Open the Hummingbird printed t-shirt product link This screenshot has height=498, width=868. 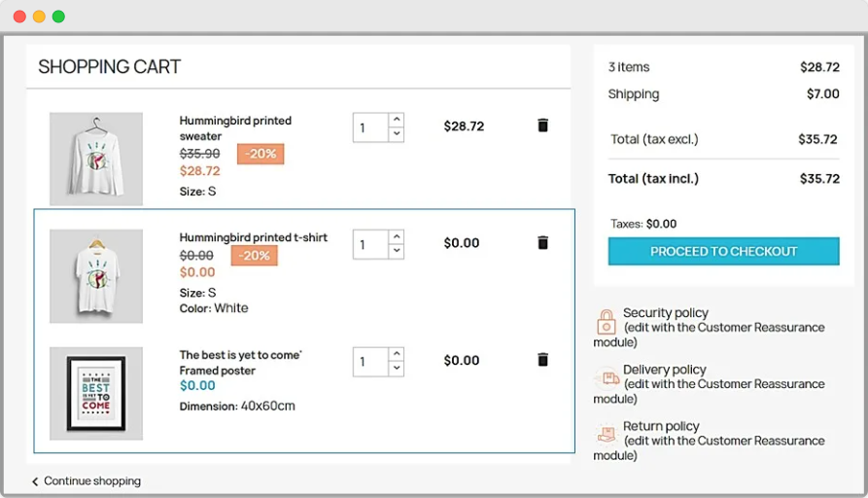pyautogui.click(x=253, y=237)
